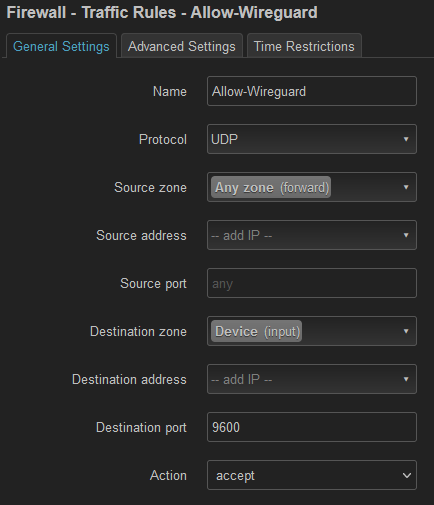Image resolution: width=434 pixels, height=505 pixels.
Task: Edit the Destination port 9600 field
Action: 312,427
